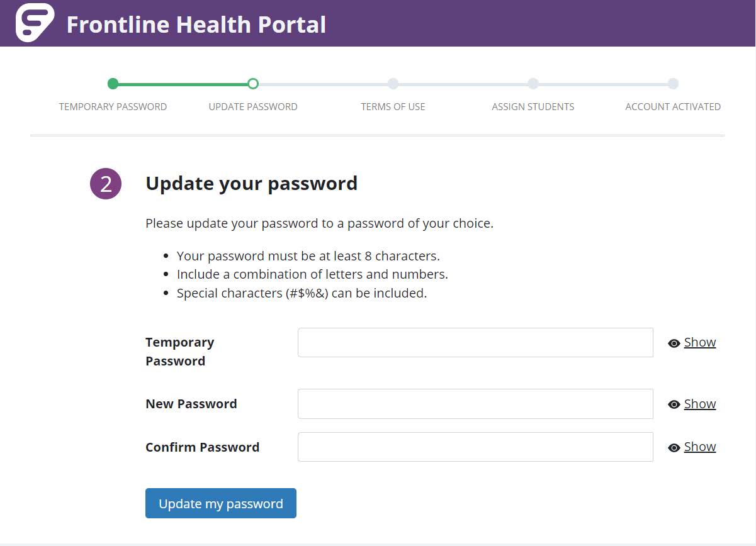Focus the New Password input field
Image resolution: width=756 pixels, height=546 pixels.
[475, 404]
